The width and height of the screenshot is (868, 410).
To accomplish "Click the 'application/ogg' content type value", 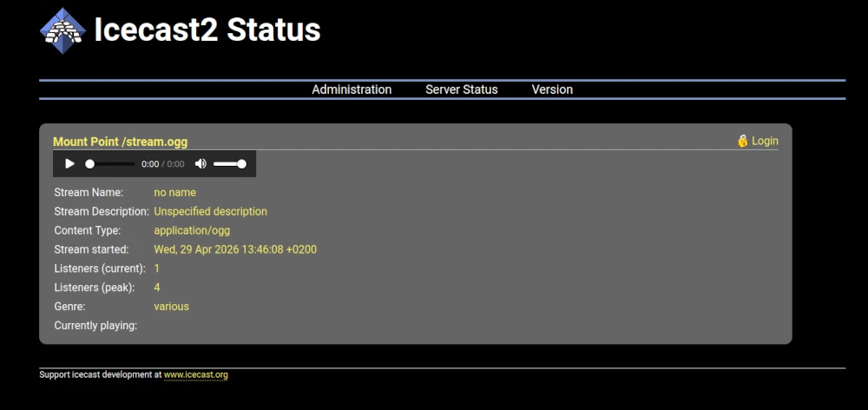I will click(192, 230).
